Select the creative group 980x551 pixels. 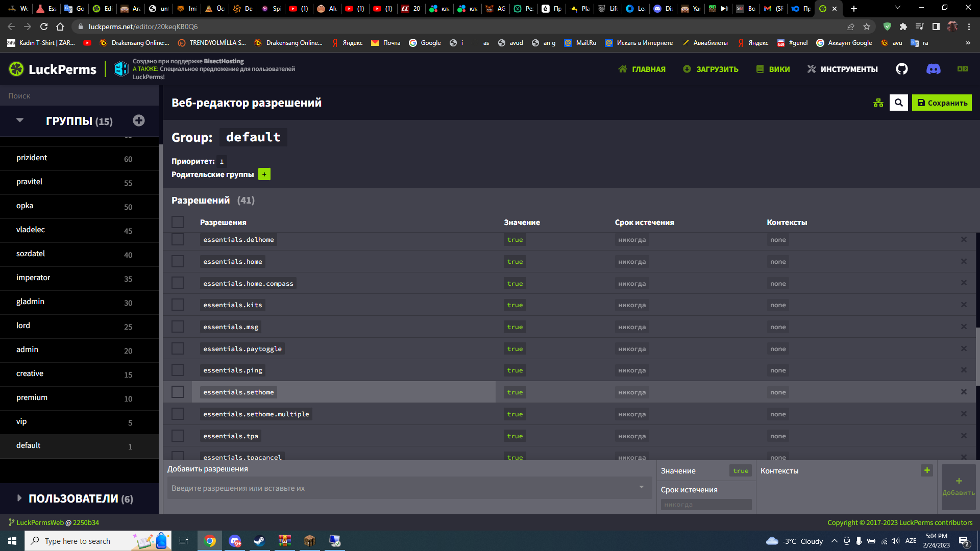(79, 374)
